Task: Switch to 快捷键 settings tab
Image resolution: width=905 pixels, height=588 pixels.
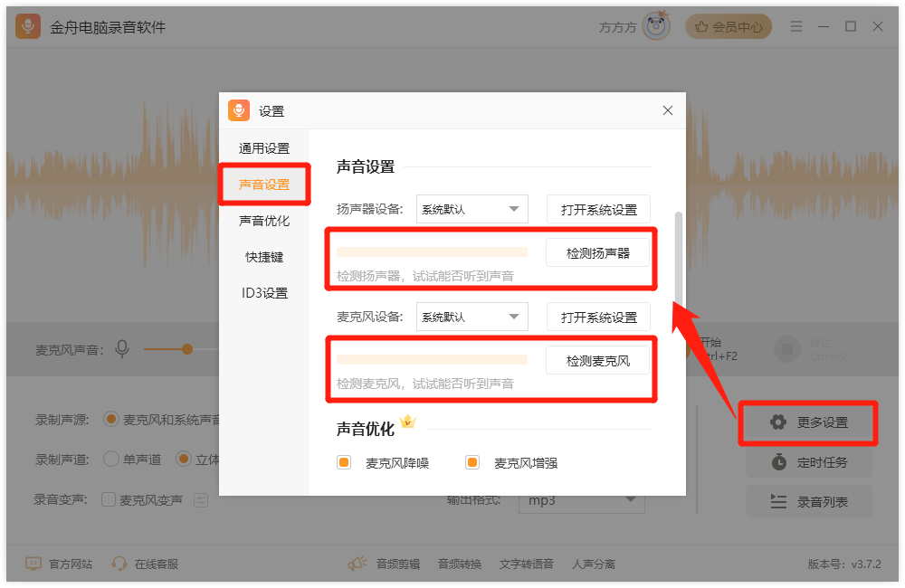Action: pos(264,257)
